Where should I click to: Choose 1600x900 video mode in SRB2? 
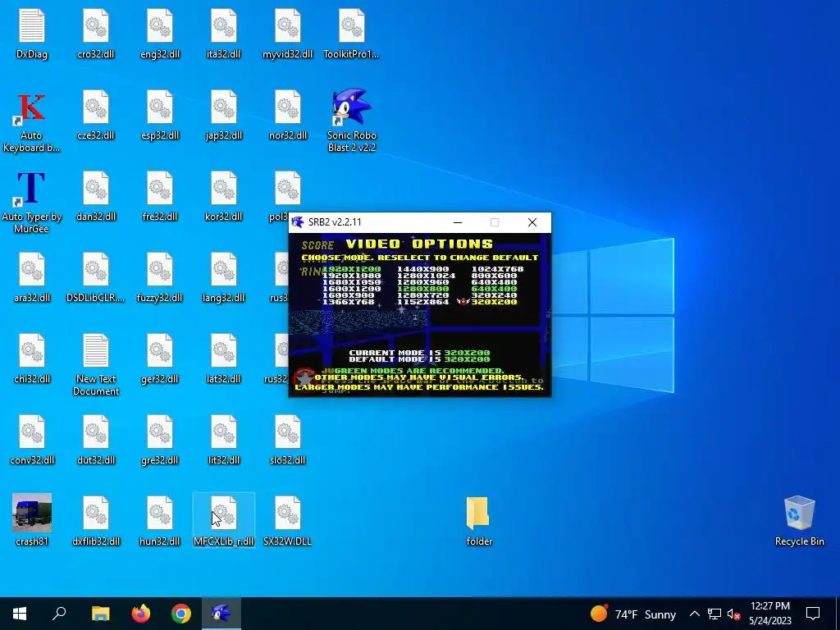(x=348, y=295)
